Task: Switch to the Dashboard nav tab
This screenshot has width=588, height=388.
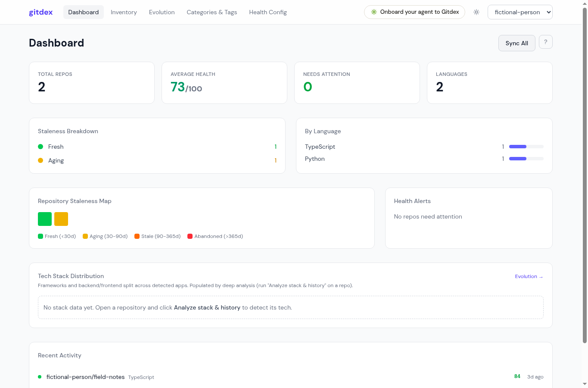Action: point(84,12)
